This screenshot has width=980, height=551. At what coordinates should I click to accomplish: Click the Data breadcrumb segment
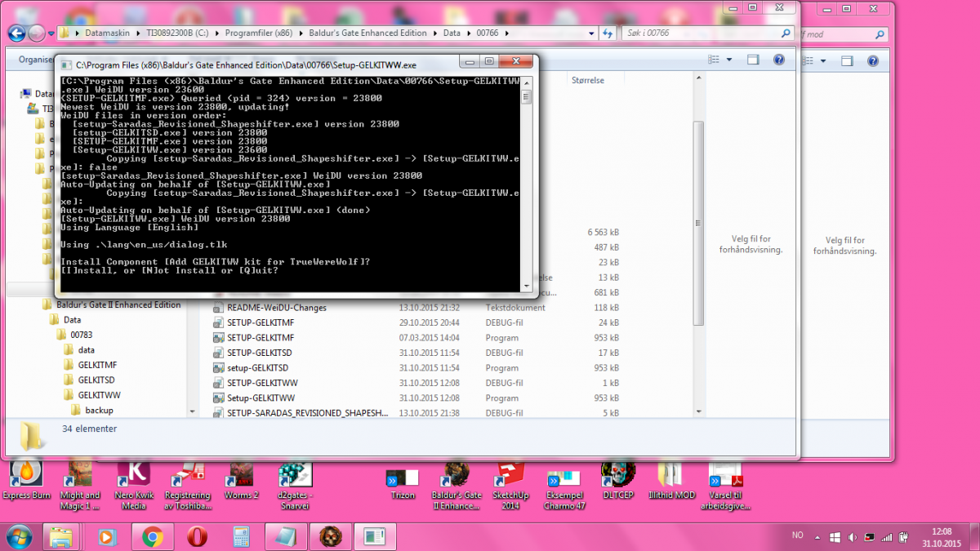click(x=452, y=33)
